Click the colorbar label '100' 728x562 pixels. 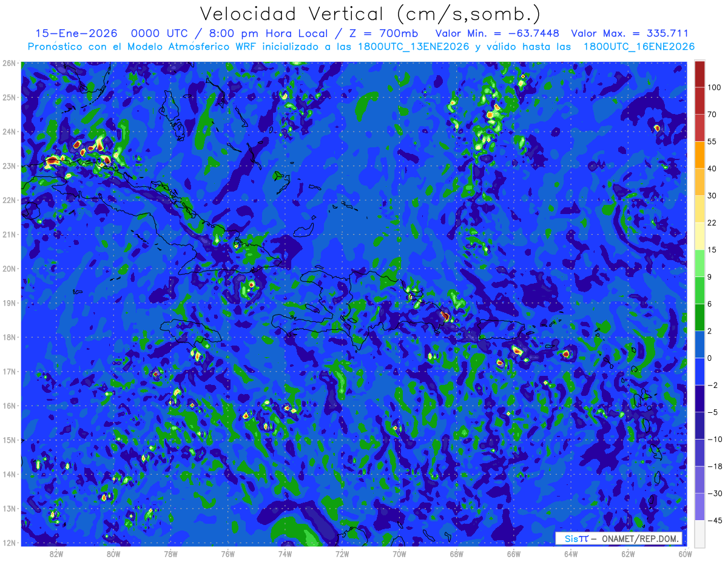pyautogui.click(x=714, y=87)
